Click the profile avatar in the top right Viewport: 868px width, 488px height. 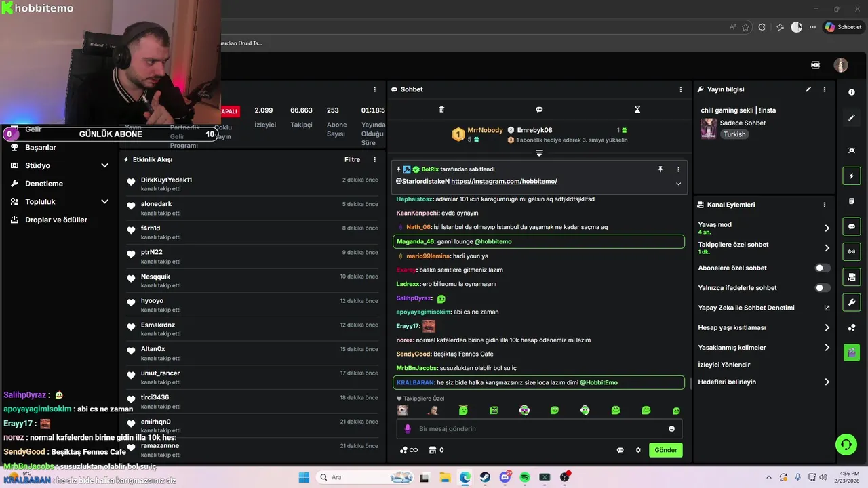pyautogui.click(x=841, y=65)
